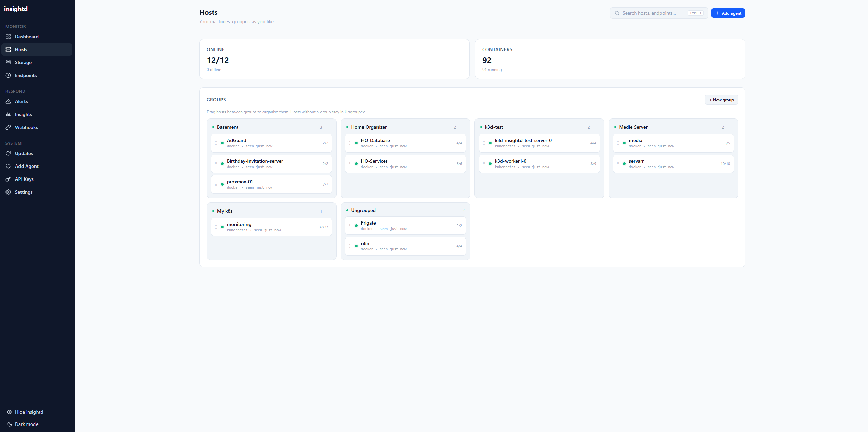
Task: Click the Updates refresh icon
Action: click(8, 153)
